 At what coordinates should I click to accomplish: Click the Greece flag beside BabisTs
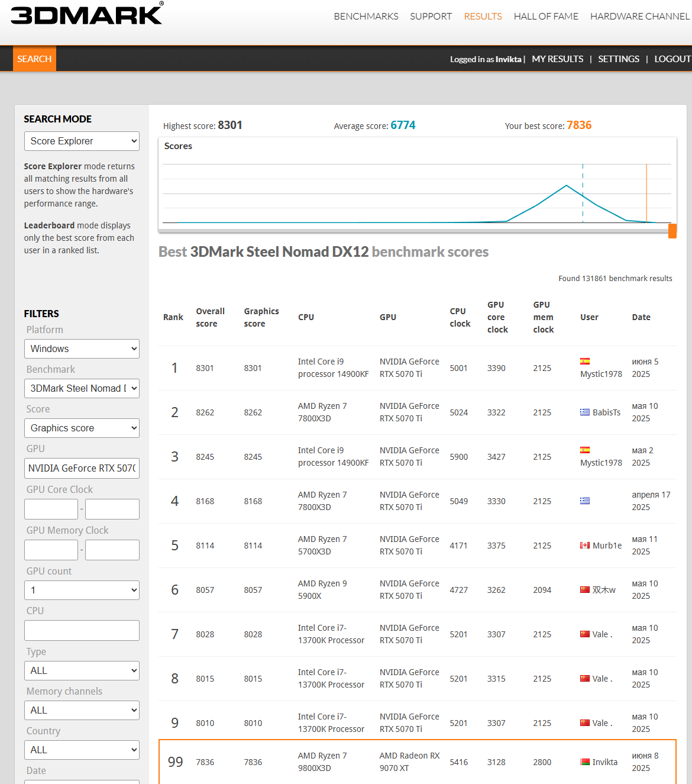[585, 412]
